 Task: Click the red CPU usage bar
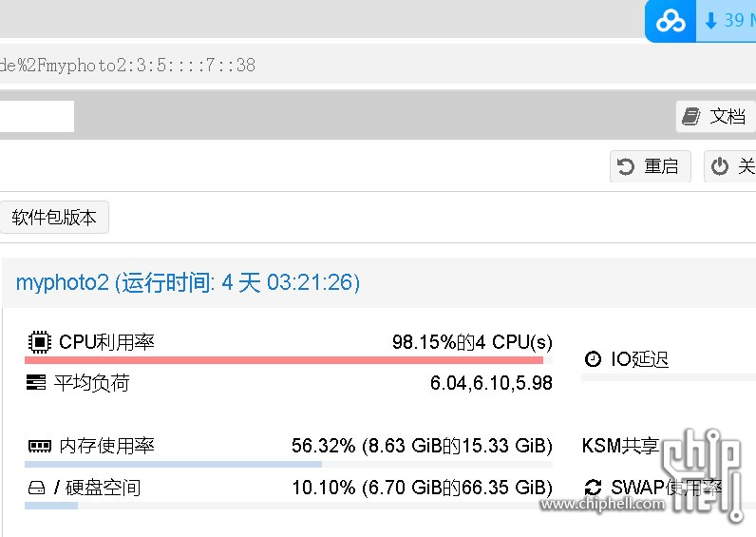click(x=283, y=360)
